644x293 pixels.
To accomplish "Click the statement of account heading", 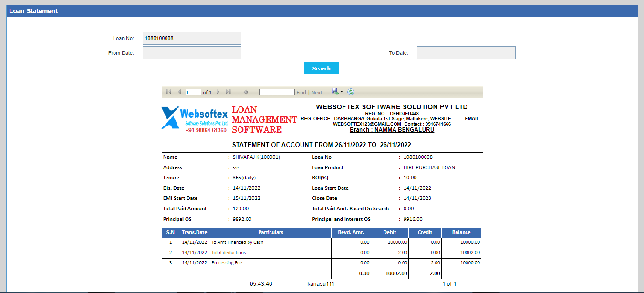I will (x=322, y=145).
